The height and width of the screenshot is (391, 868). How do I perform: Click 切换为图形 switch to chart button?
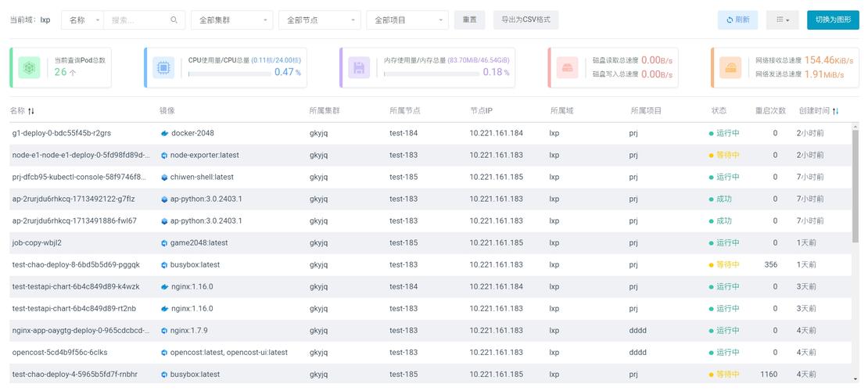click(833, 20)
